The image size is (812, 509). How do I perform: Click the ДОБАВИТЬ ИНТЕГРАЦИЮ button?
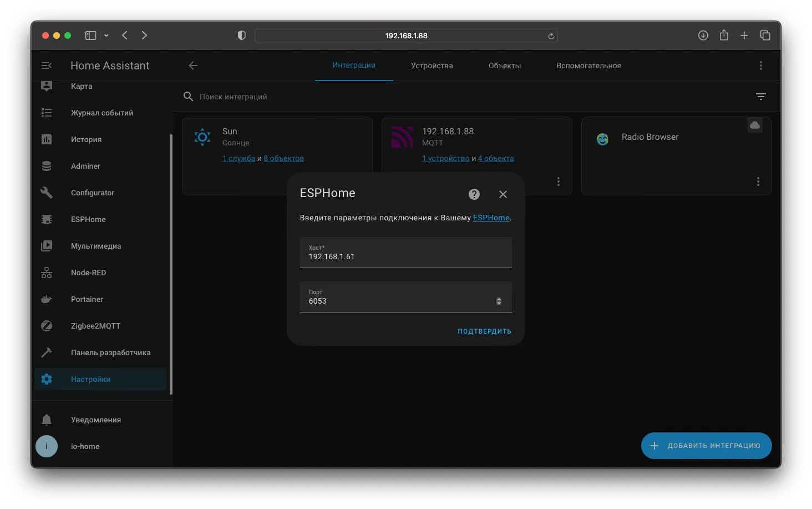pos(707,446)
